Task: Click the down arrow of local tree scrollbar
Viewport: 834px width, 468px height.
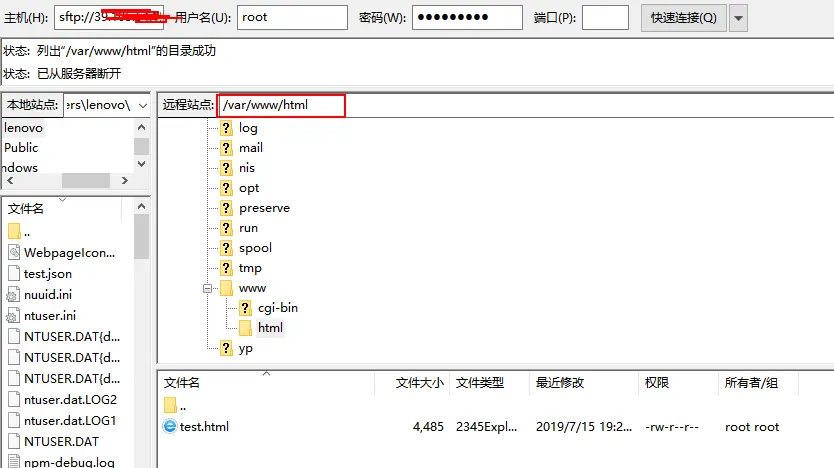Action: (141, 164)
